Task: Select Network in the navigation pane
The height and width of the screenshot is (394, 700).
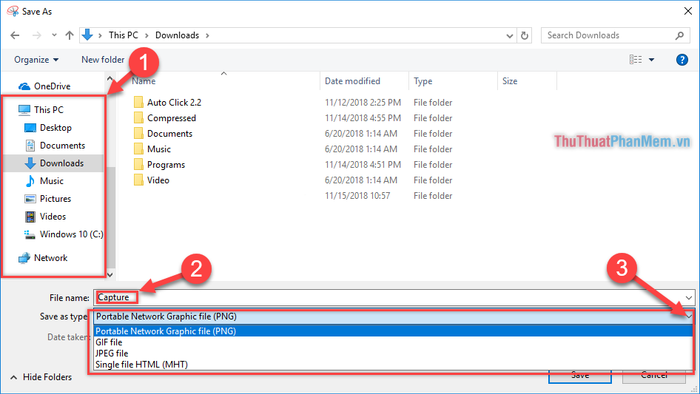Action: 50,258
